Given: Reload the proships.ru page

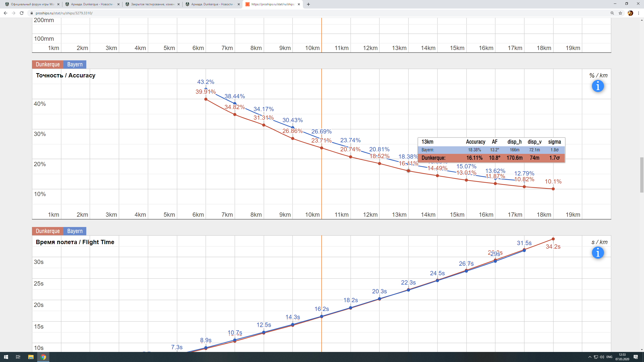Looking at the screenshot, I should 22,13.
